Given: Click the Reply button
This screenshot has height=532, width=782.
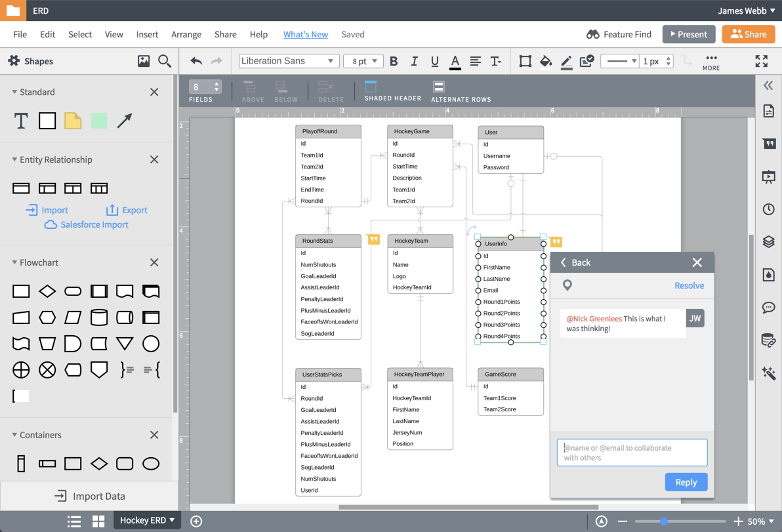Looking at the screenshot, I should pos(686,482).
